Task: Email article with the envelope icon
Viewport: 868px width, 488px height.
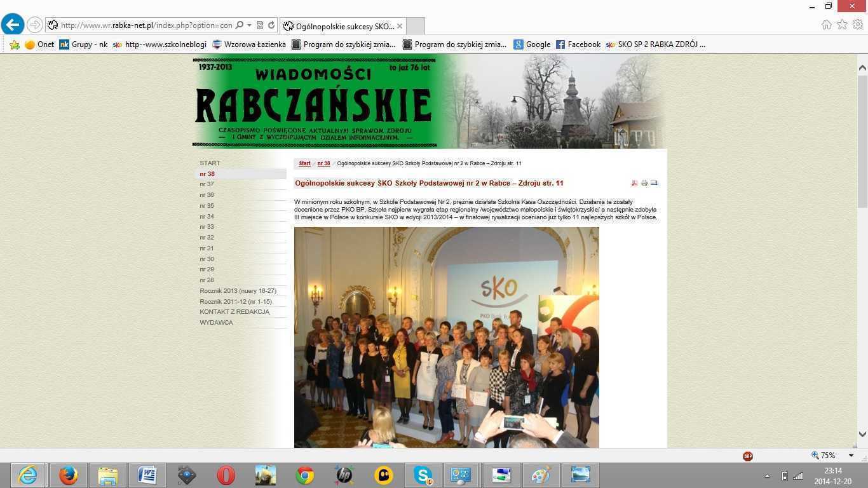Action: point(654,183)
